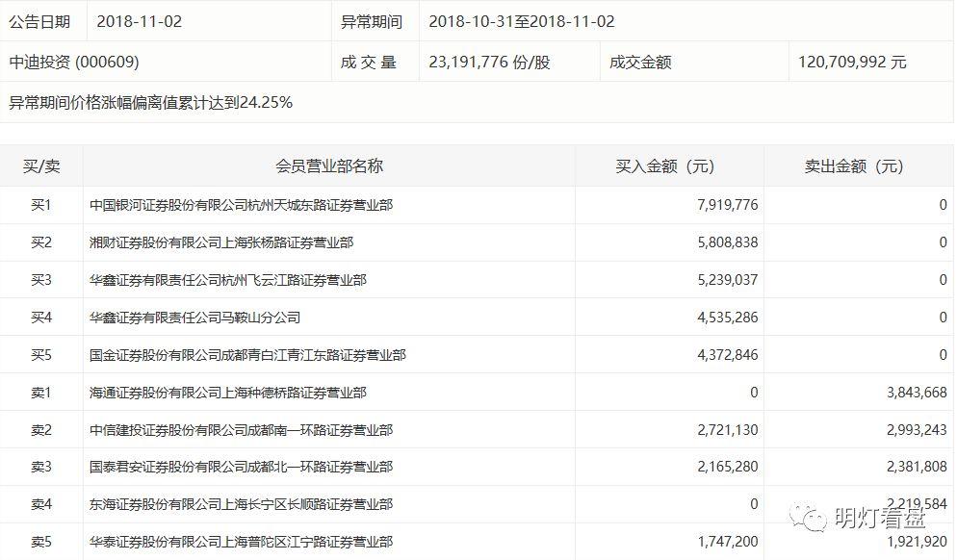Click 中国银河证券杭州天城东路证券营业部 name
Image resolution: width=957 pixels, height=560 pixels.
(x=241, y=205)
